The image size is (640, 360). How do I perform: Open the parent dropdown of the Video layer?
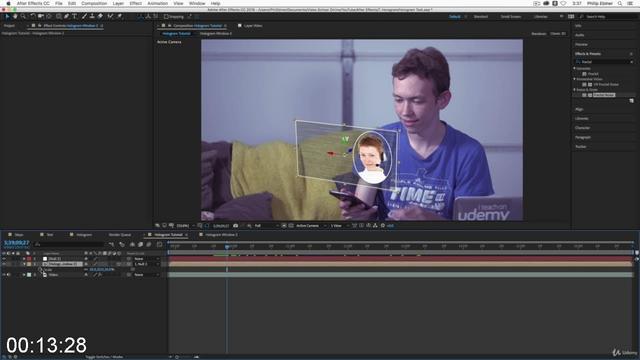(147, 275)
